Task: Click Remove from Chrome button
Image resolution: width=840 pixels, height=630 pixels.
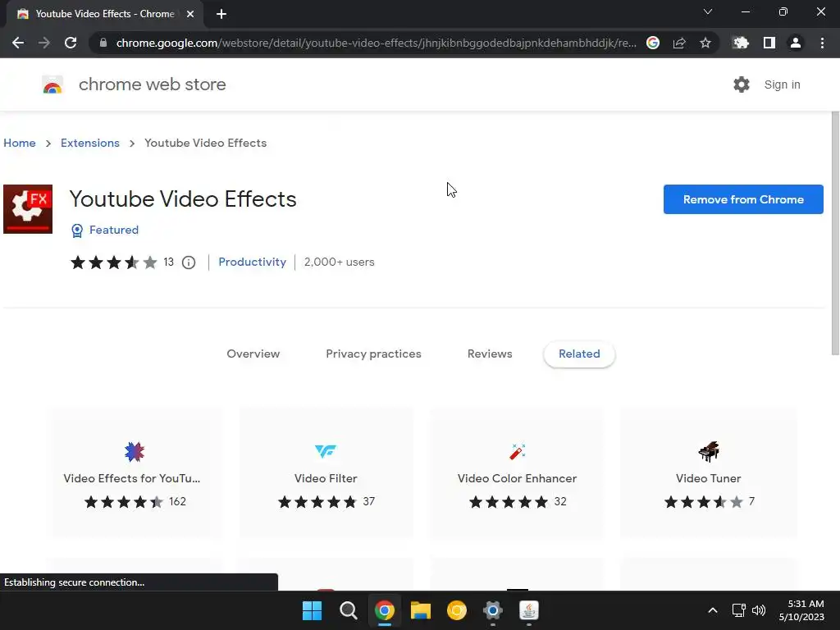Action: coord(743,199)
